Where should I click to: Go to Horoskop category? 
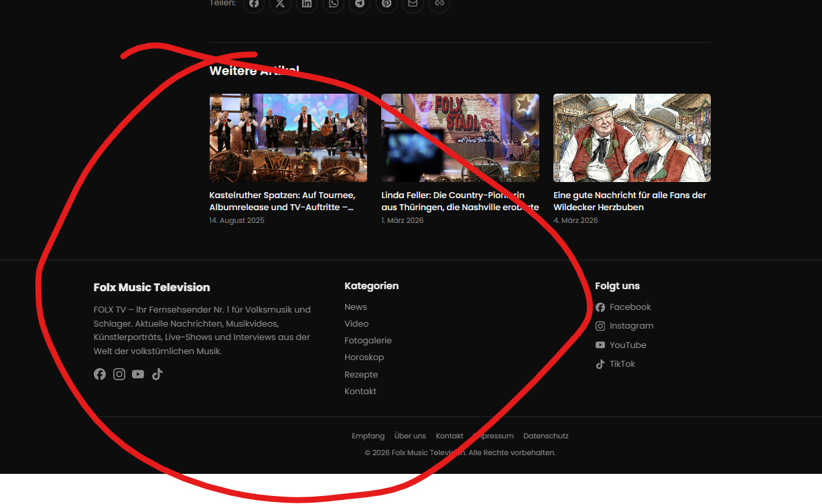click(x=364, y=357)
